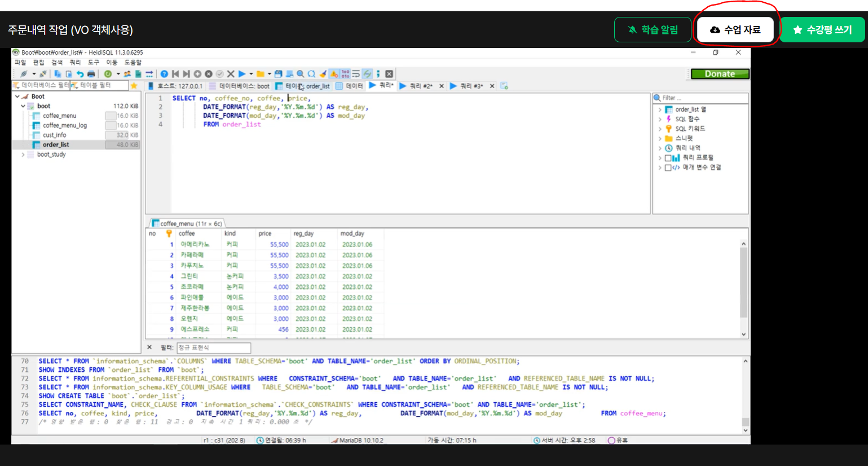
Task: Collapse the boot database tree node
Action: coord(23,106)
